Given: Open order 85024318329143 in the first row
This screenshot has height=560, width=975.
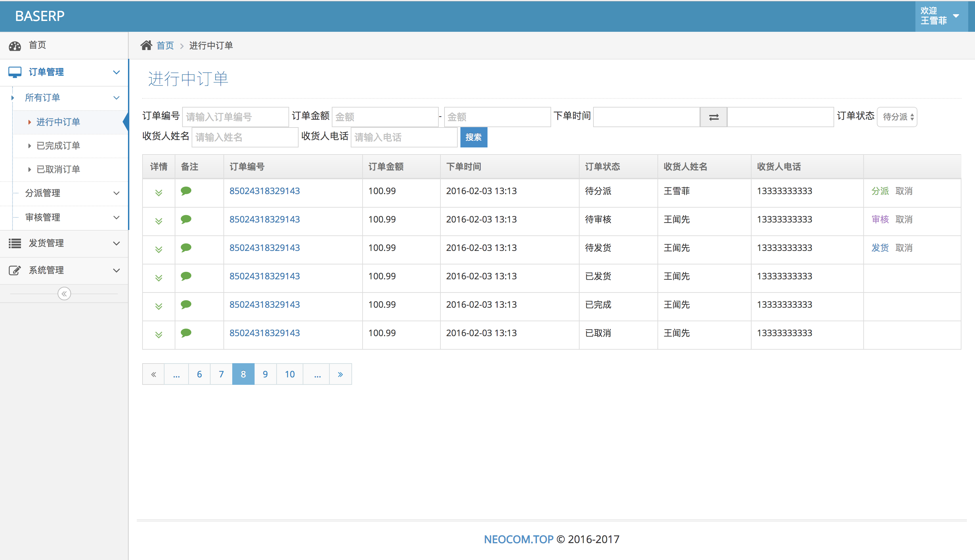Looking at the screenshot, I should pos(264,190).
